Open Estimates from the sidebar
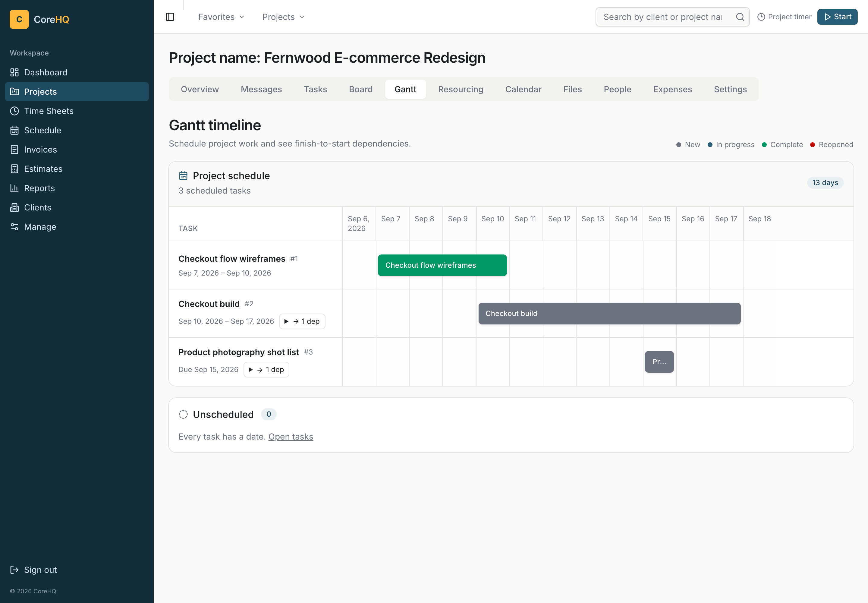Viewport: 868px width, 603px height. point(77,169)
